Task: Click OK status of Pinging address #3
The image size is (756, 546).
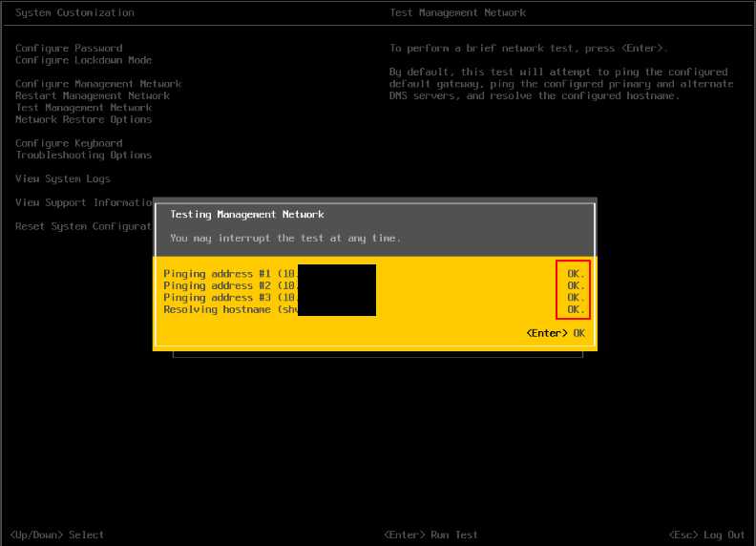Action: coord(576,298)
